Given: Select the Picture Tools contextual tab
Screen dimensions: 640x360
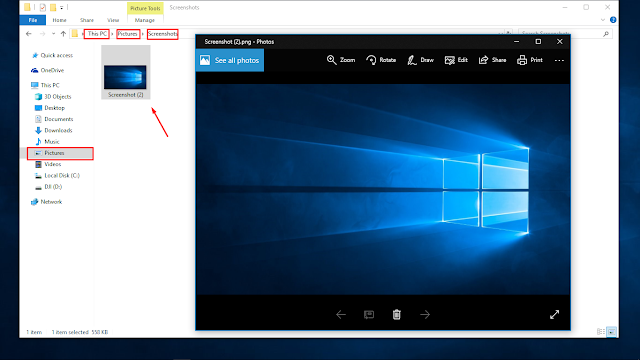Looking at the screenshot, I should coord(145,8).
